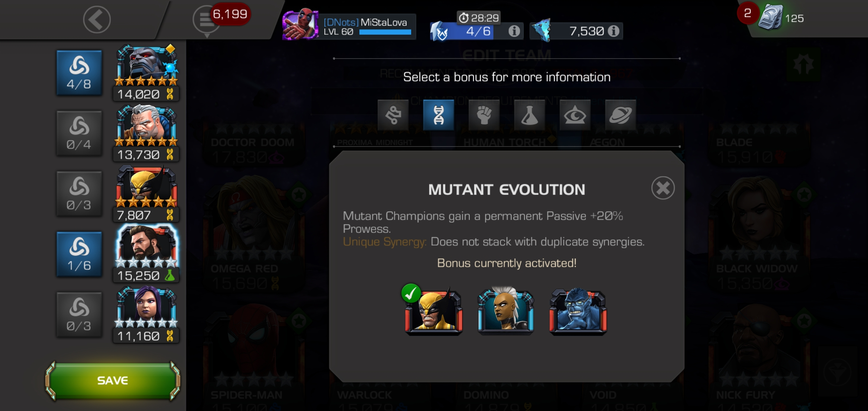Select the Cosmic planet class filter
The image size is (868, 411).
(x=620, y=115)
